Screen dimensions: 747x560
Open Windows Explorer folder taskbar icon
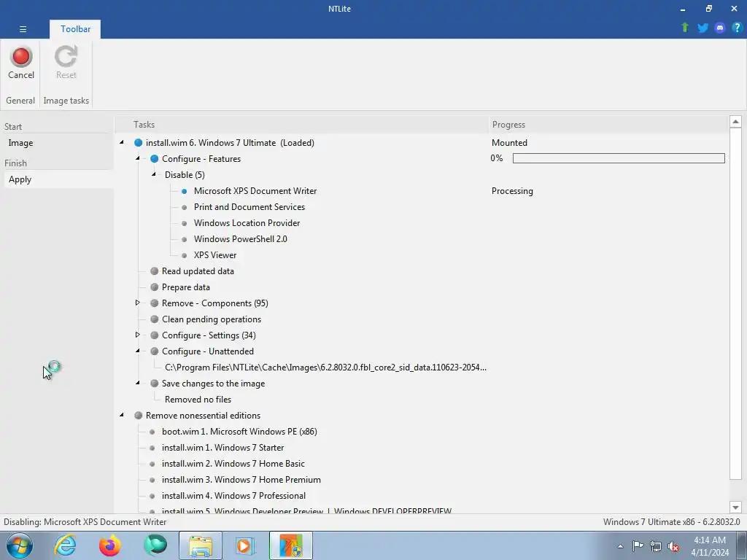point(201,545)
